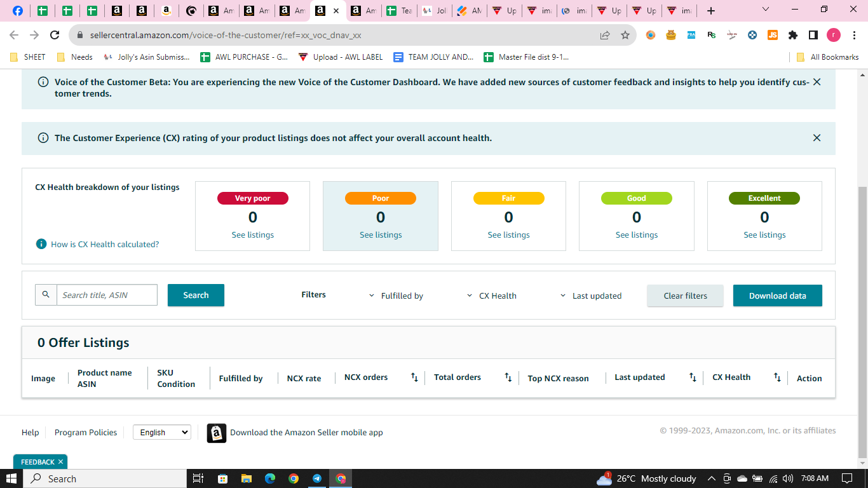This screenshot has height=488, width=868.
Task: Sort by NCX orders column arrows
Action: pyautogui.click(x=414, y=377)
